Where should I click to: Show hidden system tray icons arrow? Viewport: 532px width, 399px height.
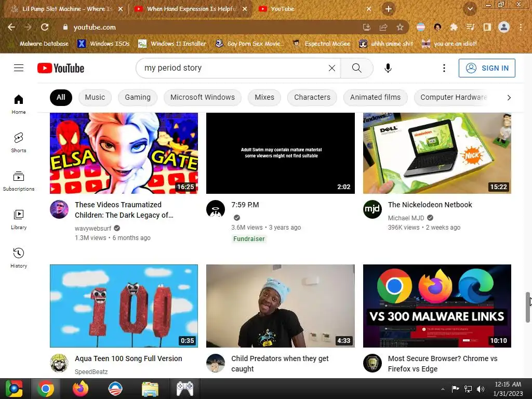pos(443,389)
